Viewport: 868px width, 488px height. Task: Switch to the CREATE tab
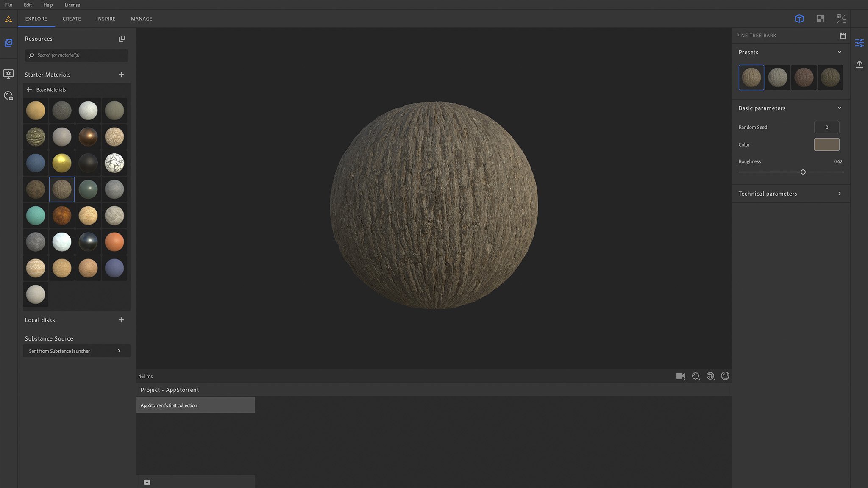point(72,19)
